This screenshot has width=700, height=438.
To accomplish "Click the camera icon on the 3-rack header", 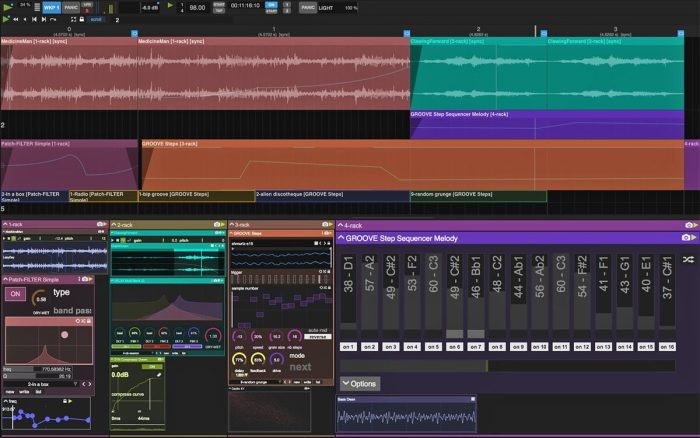I will pos(325,224).
